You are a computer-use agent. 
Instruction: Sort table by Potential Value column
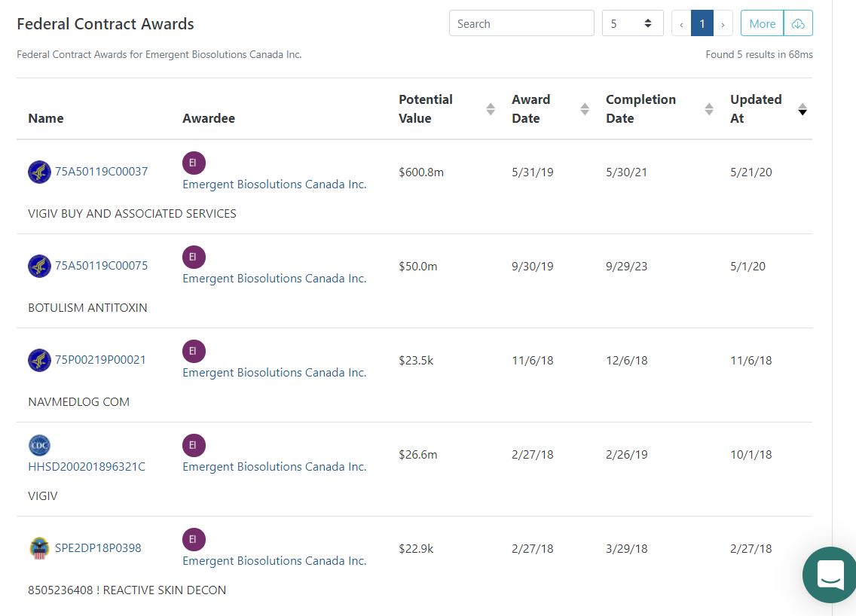491,109
